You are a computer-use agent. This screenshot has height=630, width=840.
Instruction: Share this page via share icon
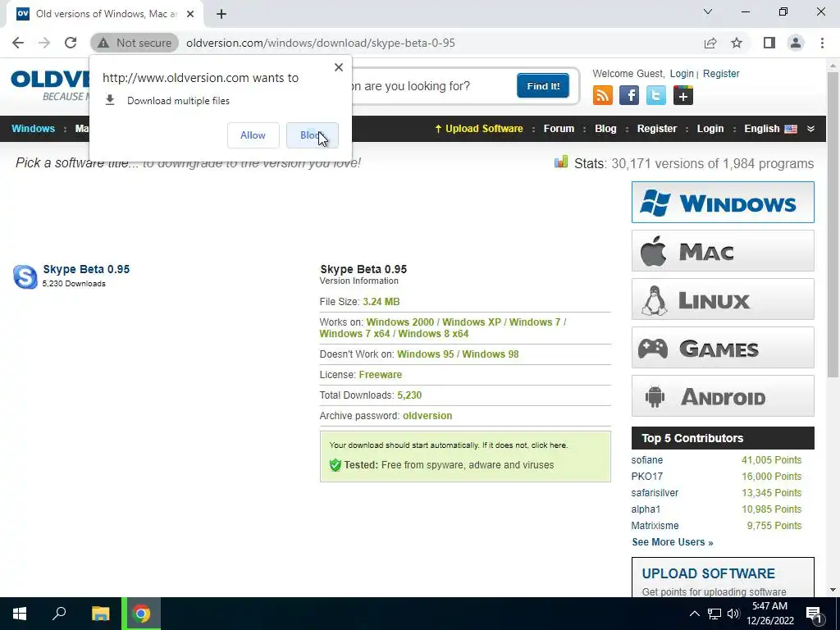pyautogui.click(x=710, y=43)
